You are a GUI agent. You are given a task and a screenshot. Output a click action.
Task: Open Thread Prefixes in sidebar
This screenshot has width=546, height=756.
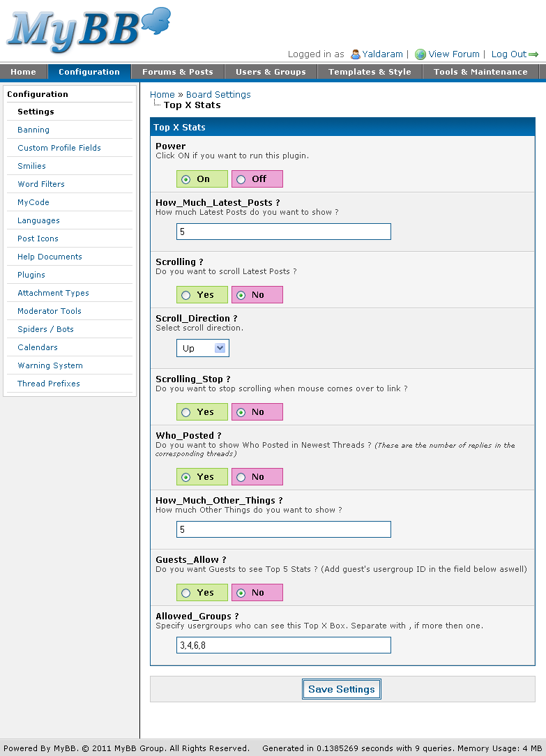pos(49,384)
